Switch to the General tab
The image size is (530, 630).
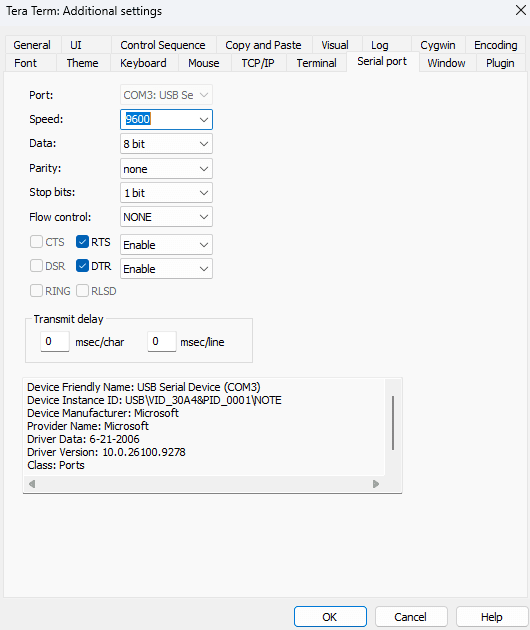pyautogui.click(x=32, y=45)
